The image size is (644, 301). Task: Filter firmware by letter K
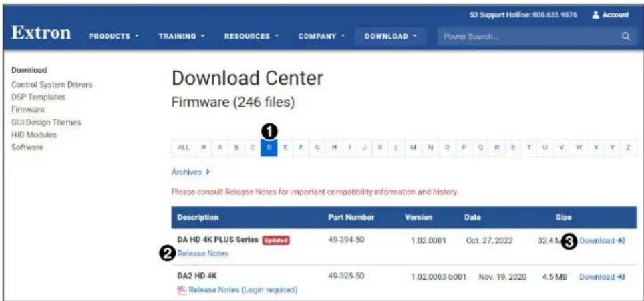point(380,148)
